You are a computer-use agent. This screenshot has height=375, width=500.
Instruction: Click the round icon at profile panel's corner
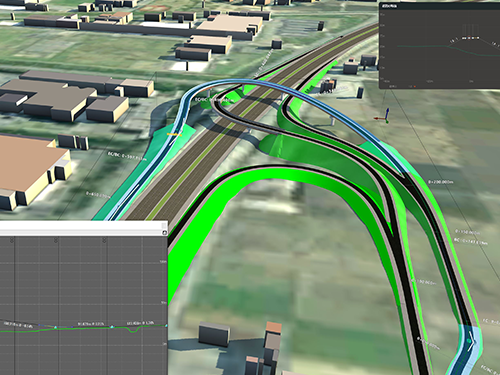164,233
